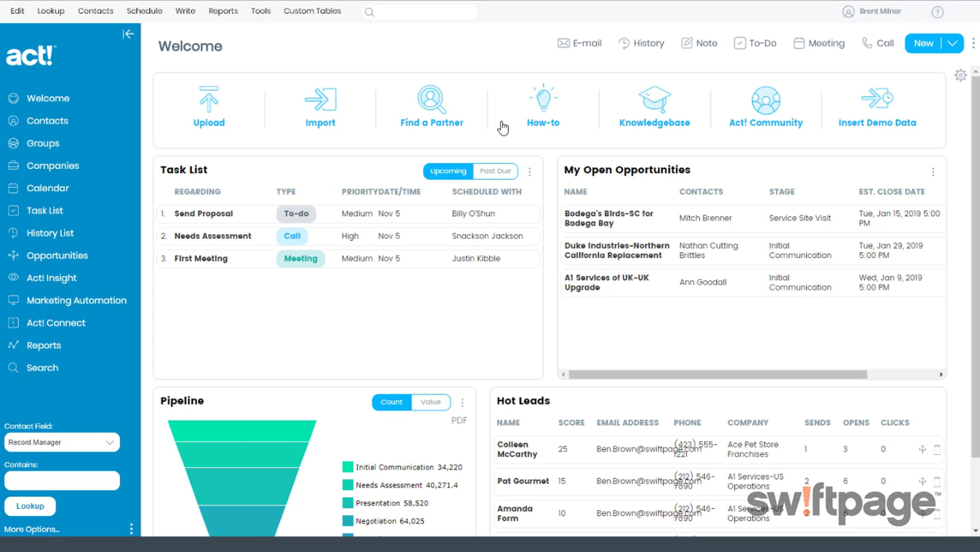Open the Needs Assessment task row
The width and height of the screenshot is (980, 552).
click(x=348, y=236)
